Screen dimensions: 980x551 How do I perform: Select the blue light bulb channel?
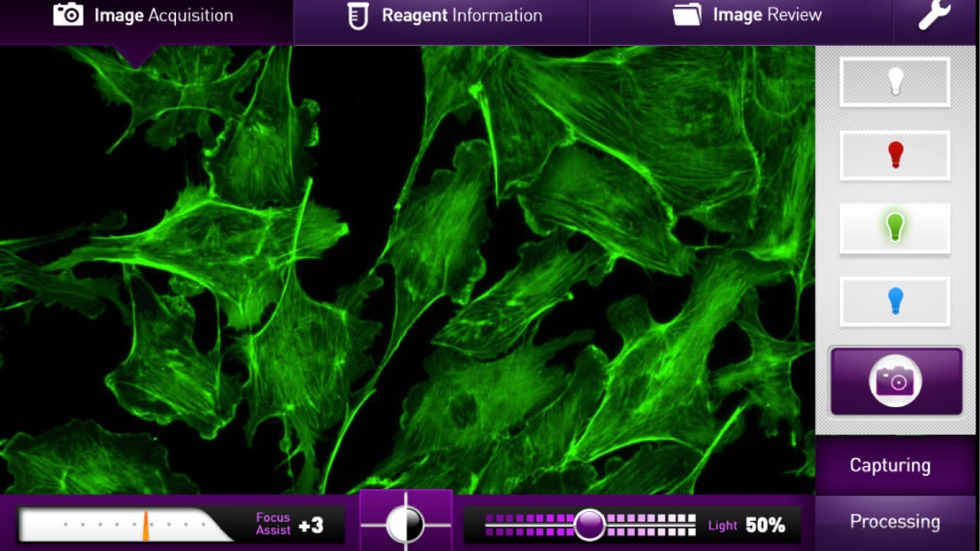click(x=895, y=302)
